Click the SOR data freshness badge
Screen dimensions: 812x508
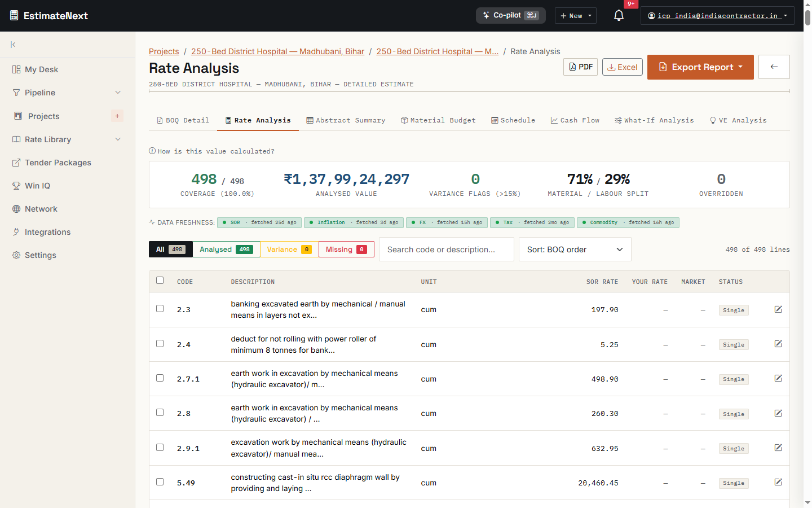tap(259, 222)
